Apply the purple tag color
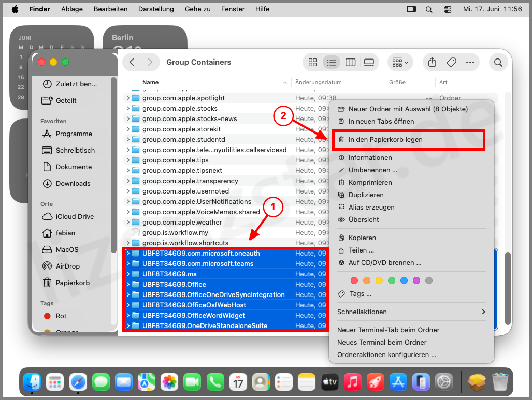The image size is (532, 400). (416, 280)
